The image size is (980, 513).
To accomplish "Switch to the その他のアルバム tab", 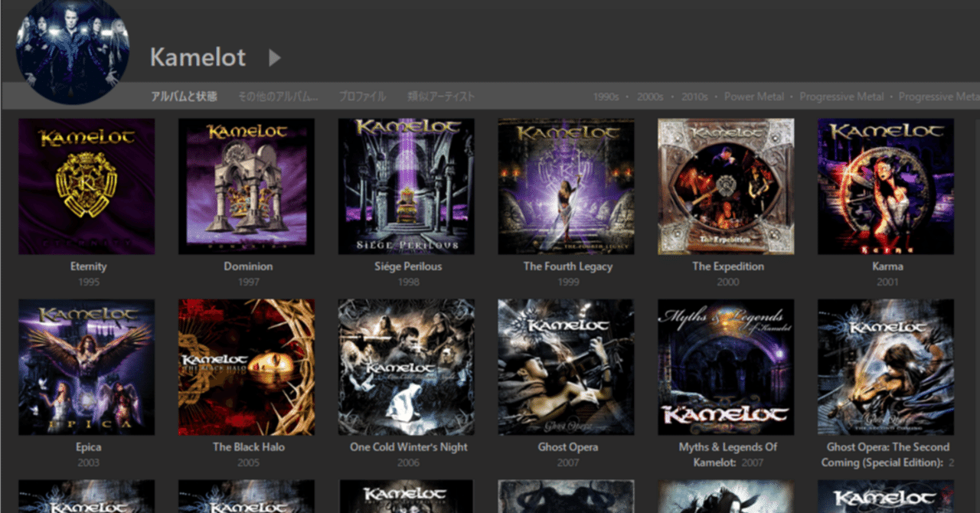I will click(277, 96).
